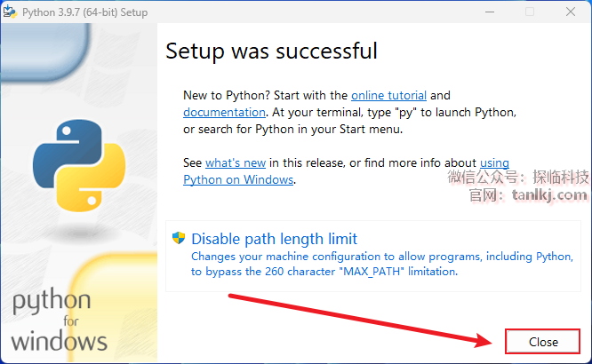
Task: Open the documentation link
Action: point(224,113)
